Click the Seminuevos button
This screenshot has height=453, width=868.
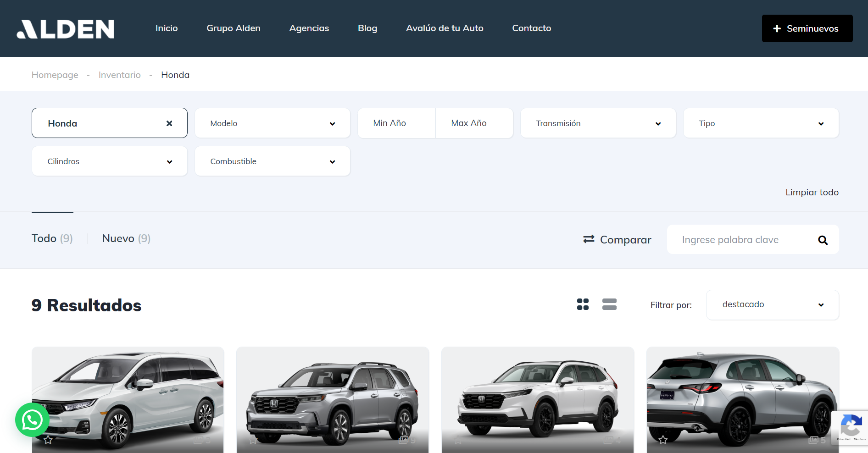[807, 28]
